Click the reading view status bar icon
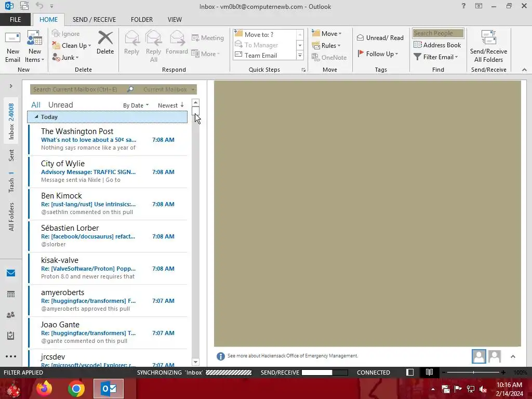Image resolution: width=532 pixels, height=399 pixels. [429, 372]
